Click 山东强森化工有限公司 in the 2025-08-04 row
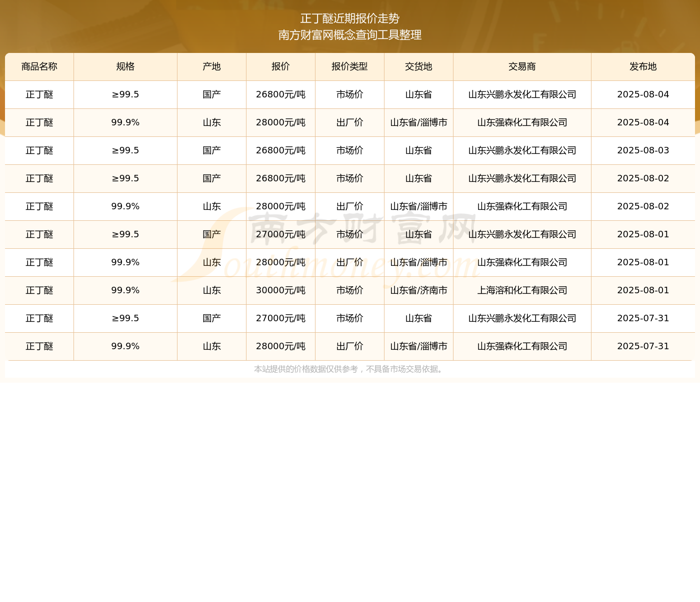 click(522, 122)
